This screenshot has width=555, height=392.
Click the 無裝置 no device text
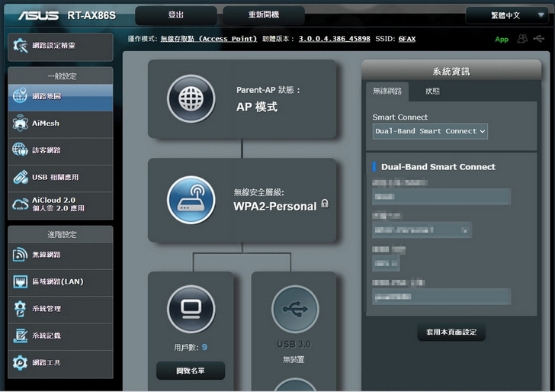(x=294, y=360)
